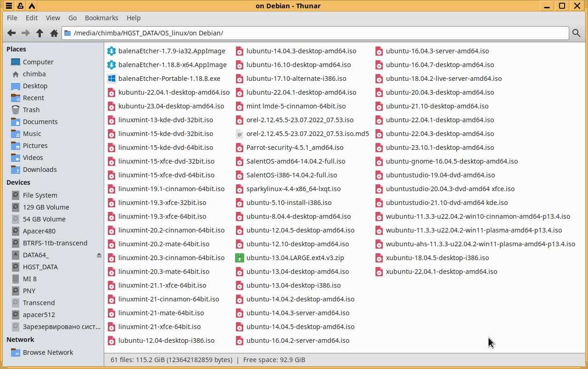Select linuxmint-20.3-mate-64bit.iso file name
588x369 pixels.
(164, 272)
